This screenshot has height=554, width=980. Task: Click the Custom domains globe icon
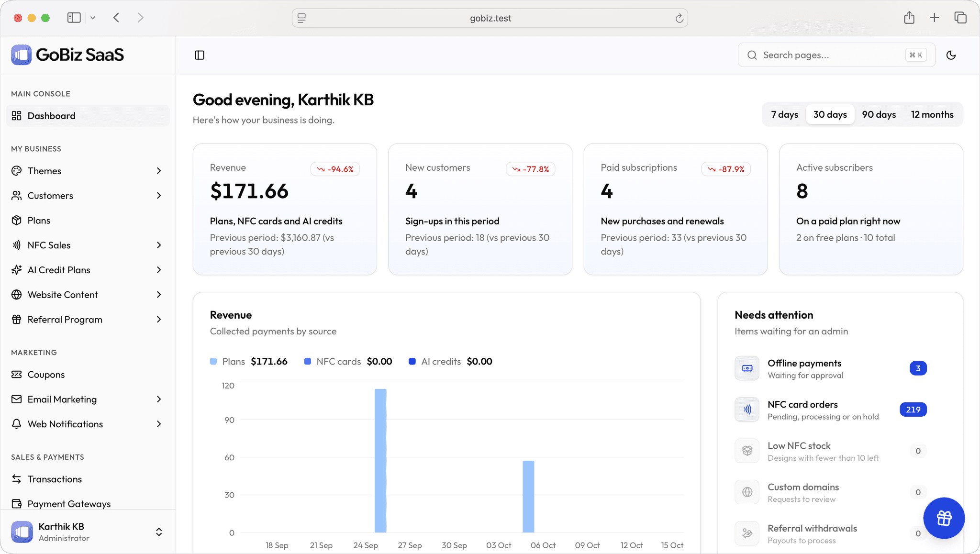click(747, 492)
